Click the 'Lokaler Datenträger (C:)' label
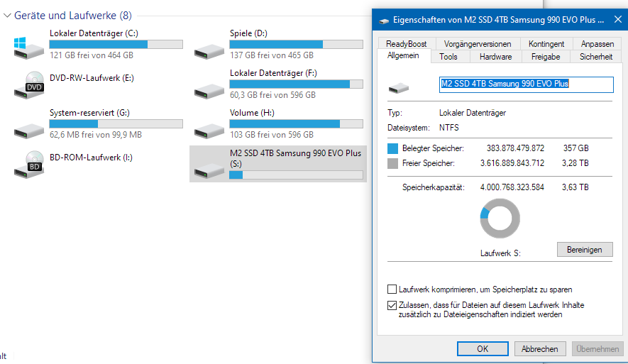This screenshot has width=628, height=364. (x=94, y=33)
